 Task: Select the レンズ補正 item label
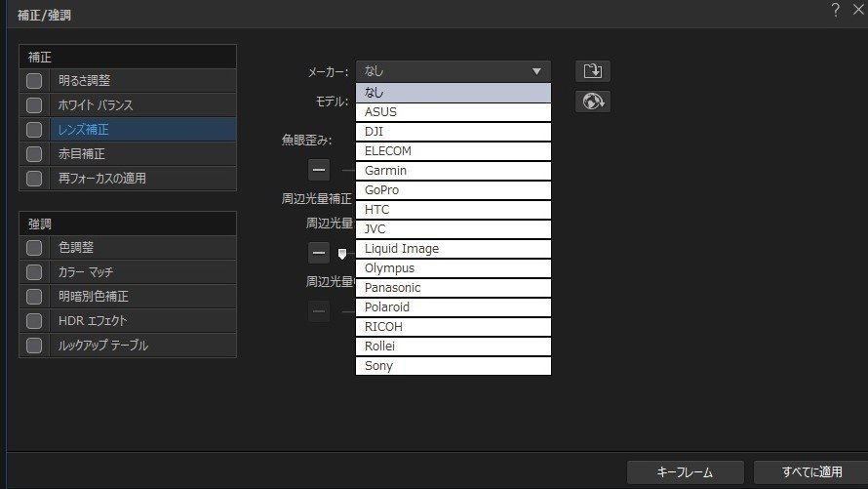(x=84, y=130)
